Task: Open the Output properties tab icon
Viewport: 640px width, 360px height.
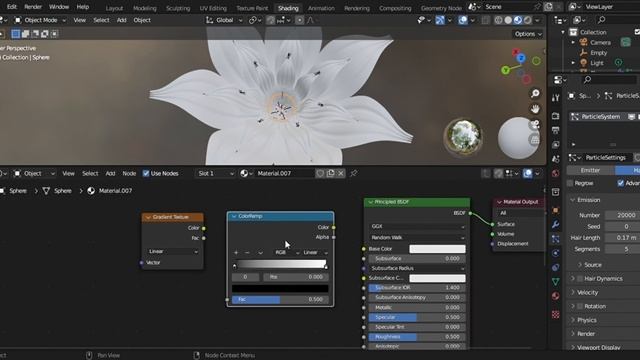Action: coord(556,130)
